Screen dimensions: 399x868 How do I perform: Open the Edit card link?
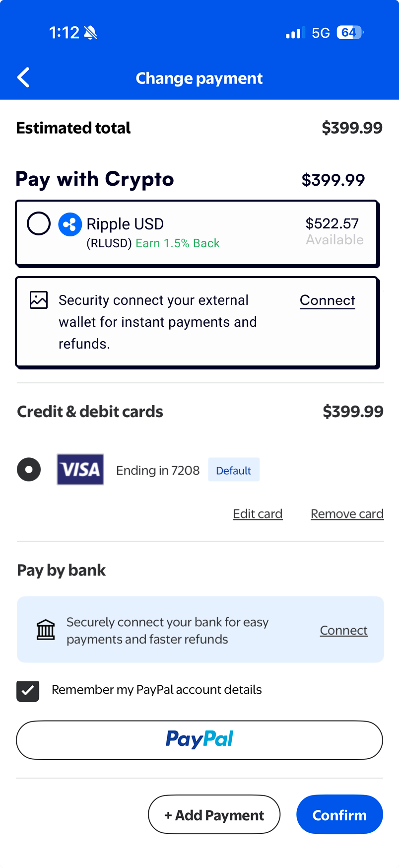pos(258,514)
